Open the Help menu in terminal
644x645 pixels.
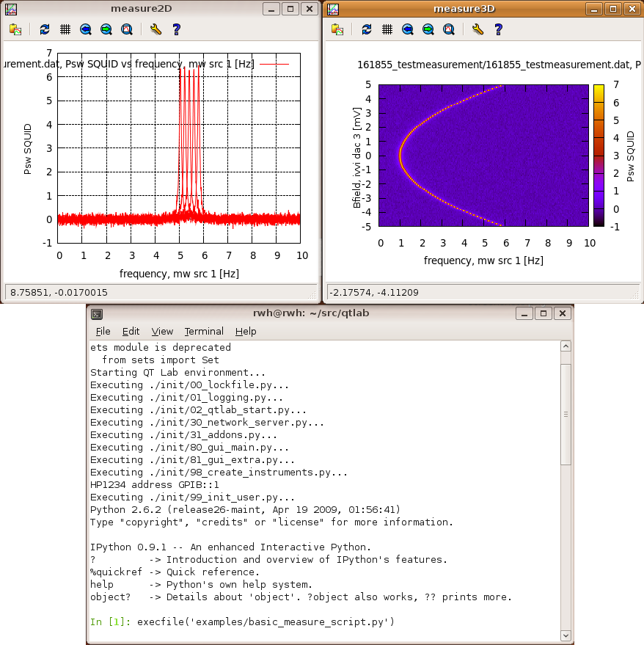(x=246, y=332)
